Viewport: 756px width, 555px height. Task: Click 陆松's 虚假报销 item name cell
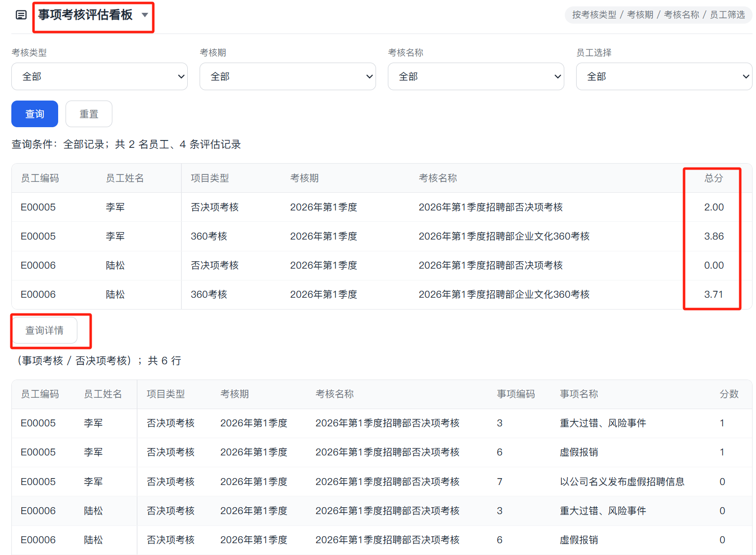pos(579,540)
